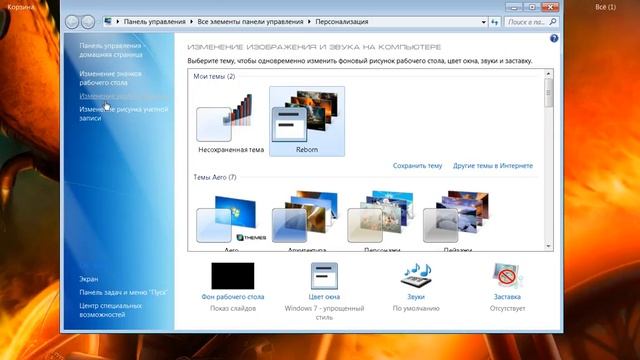The width and height of the screenshot is (640, 360).
Task: Open the address bar history dropdown arrow
Action: pos(484,22)
